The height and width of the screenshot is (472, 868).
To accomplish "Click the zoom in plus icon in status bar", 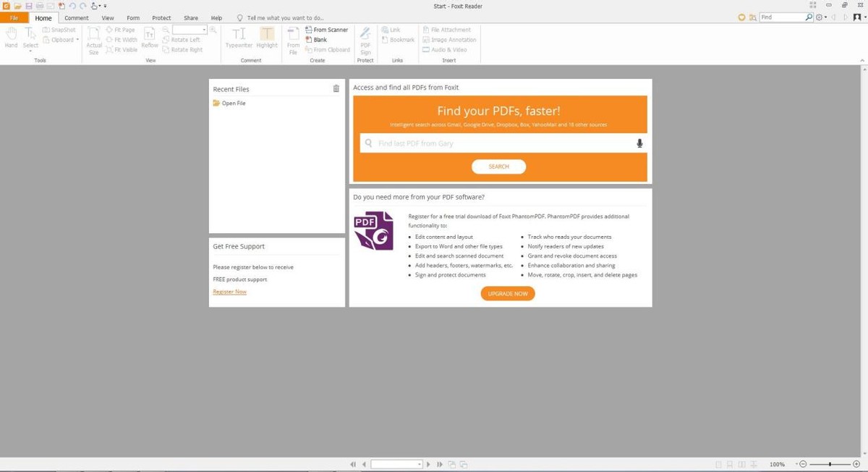I will click(856, 464).
